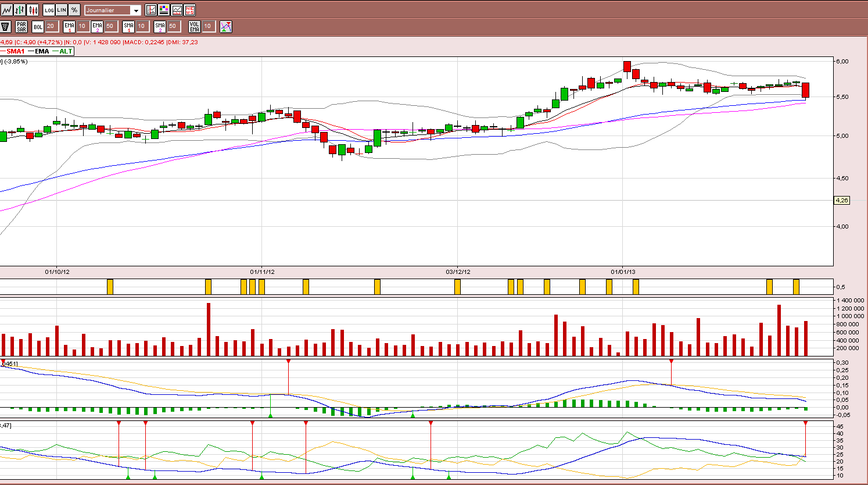Click the yellow 4,26 price label
This screenshot has height=485, width=868.
pyautogui.click(x=841, y=200)
